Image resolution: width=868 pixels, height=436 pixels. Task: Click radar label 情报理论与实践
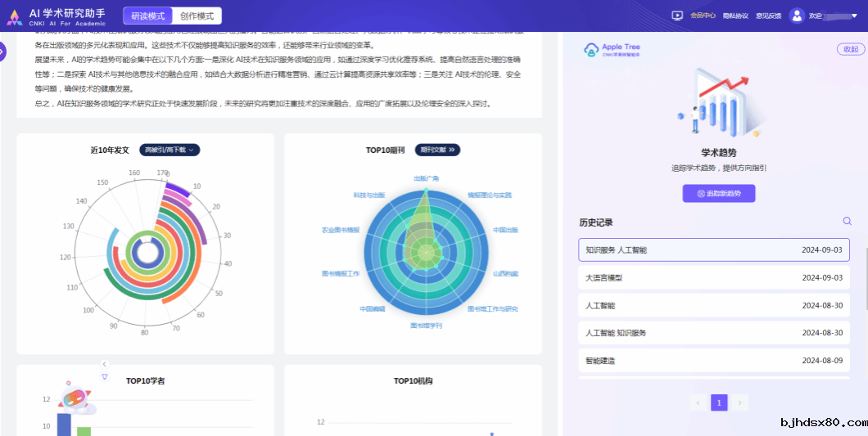(490, 196)
